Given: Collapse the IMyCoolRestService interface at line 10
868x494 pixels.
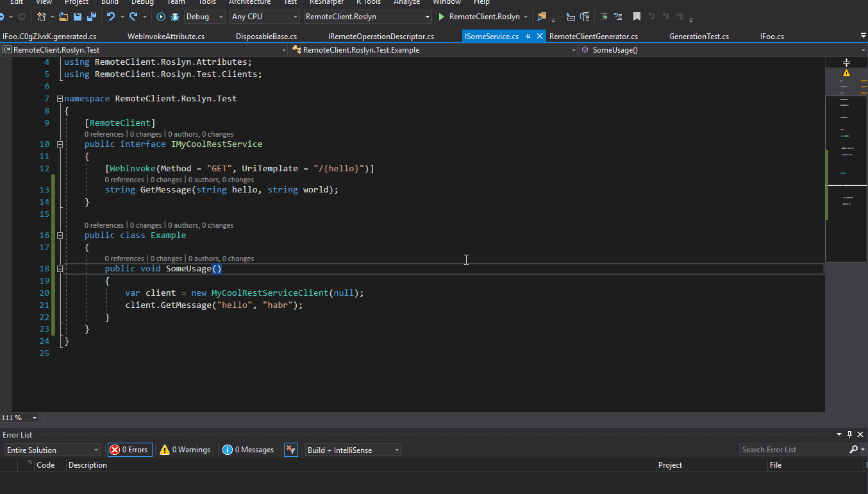Looking at the screenshot, I should [x=60, y=144].
